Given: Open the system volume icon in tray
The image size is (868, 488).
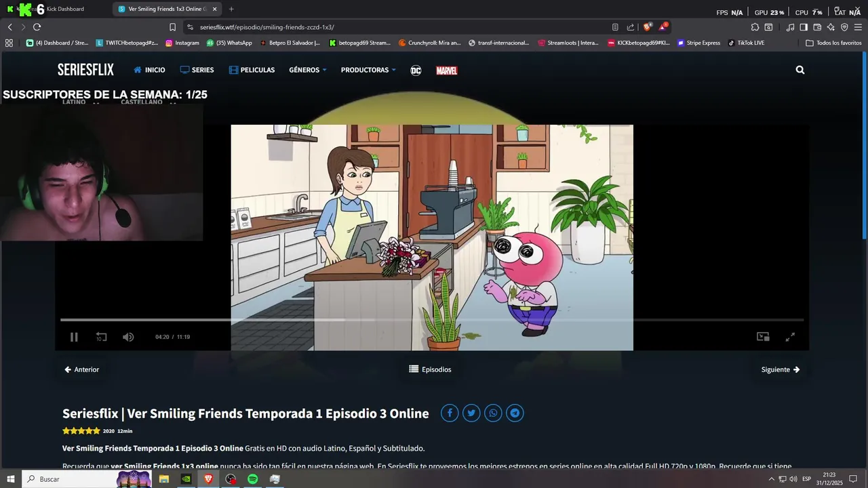Looking at the screenshot, I should (x=793, y=479).
